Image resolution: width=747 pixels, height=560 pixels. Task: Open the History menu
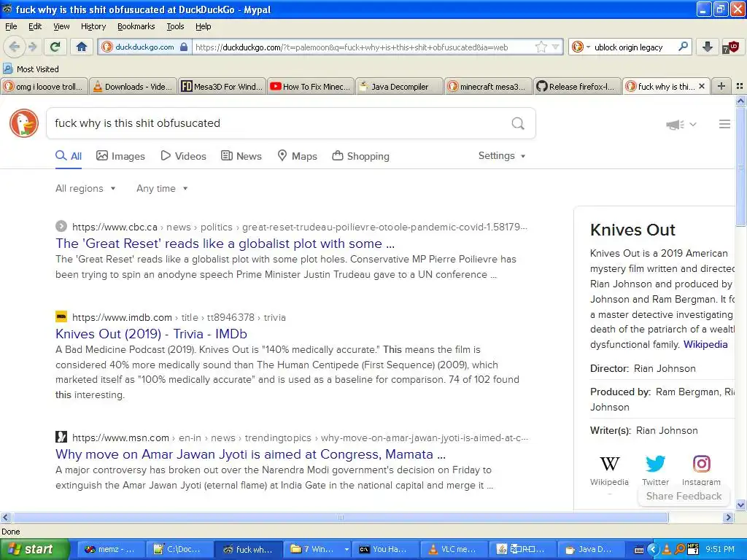coord(93,26)
